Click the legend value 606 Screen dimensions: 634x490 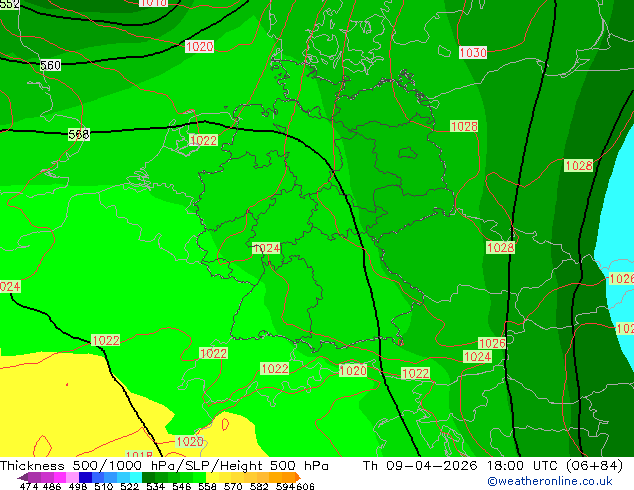(305, 486)
